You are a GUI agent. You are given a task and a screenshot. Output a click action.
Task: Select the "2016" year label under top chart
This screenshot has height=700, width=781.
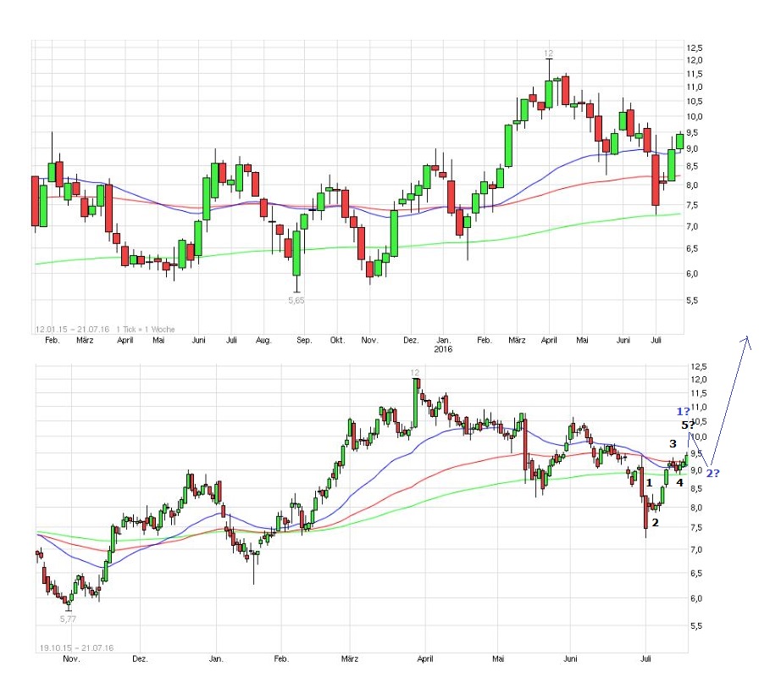point(444,348)
